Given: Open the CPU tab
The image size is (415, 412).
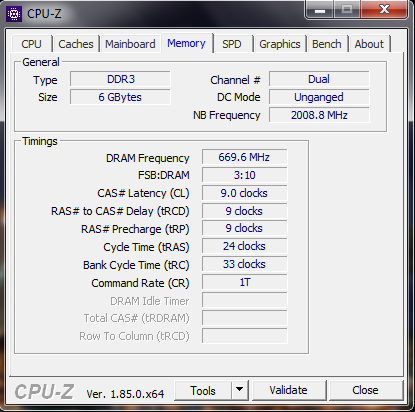Looking at the screenshot, I should tap(32, 44).
